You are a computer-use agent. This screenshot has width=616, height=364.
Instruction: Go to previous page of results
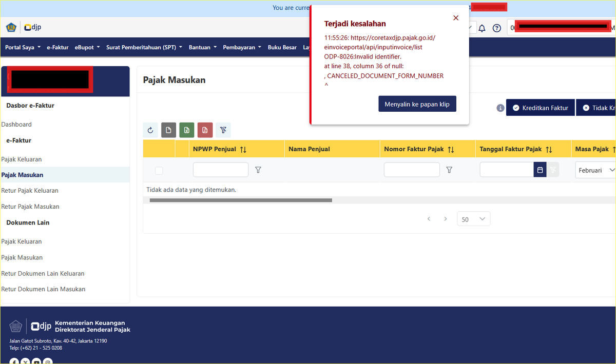tap(429, 219)
